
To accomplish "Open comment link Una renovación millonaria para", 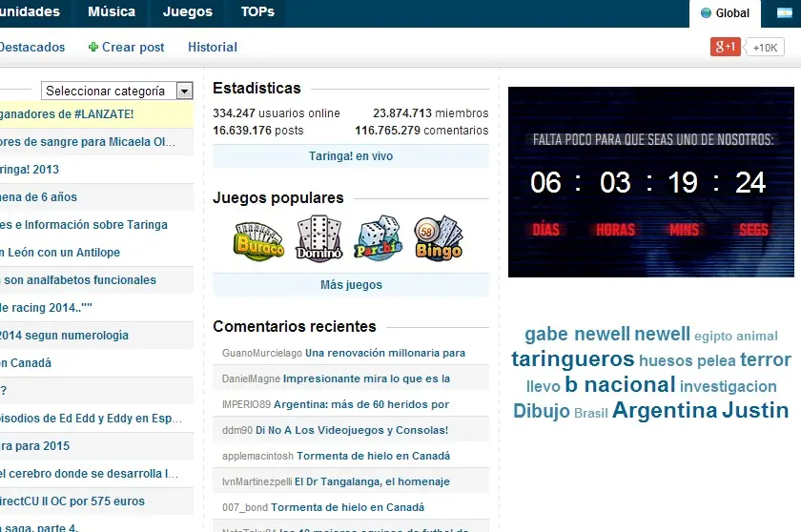I will [x=385, y=353].
